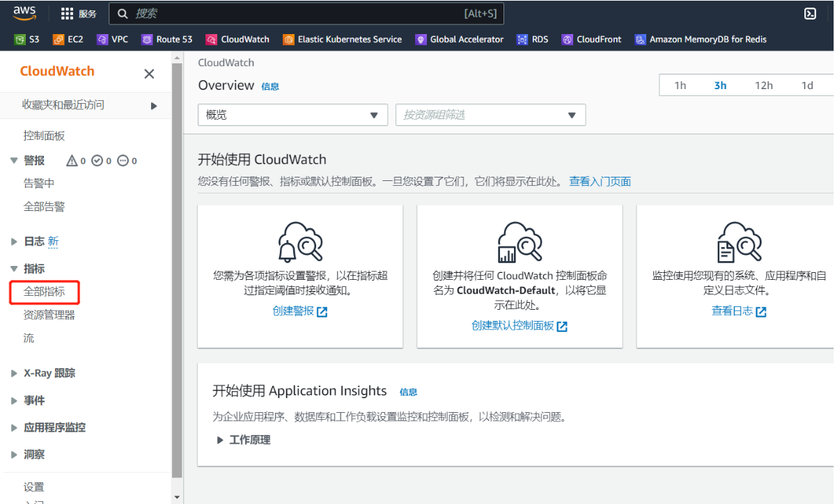This screenshot has width=835, height=504.
Task: Open the VPC shortcut
Action: [x=112, y=40]
